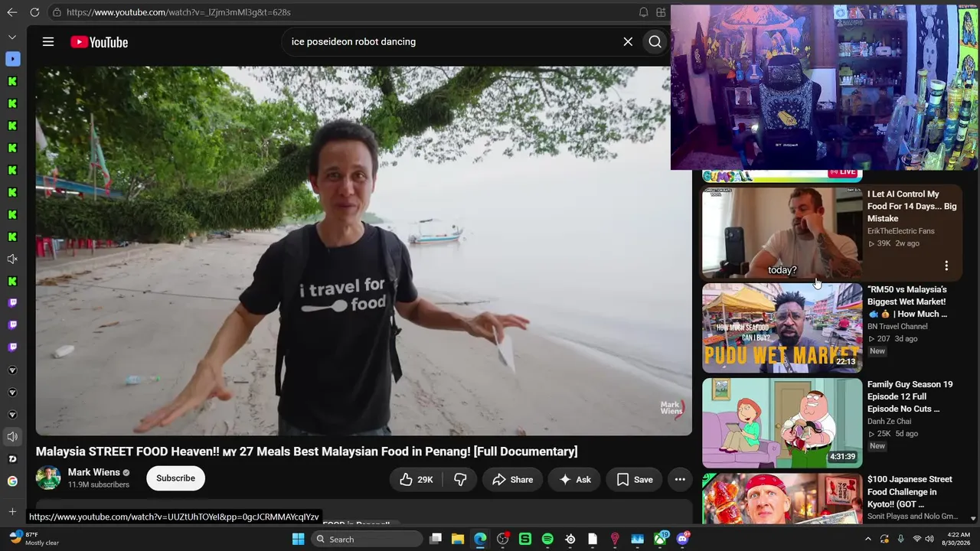The image size is (980, 551).
Task: Clear the YouTube search query with X
Action: tap(628, 42)
